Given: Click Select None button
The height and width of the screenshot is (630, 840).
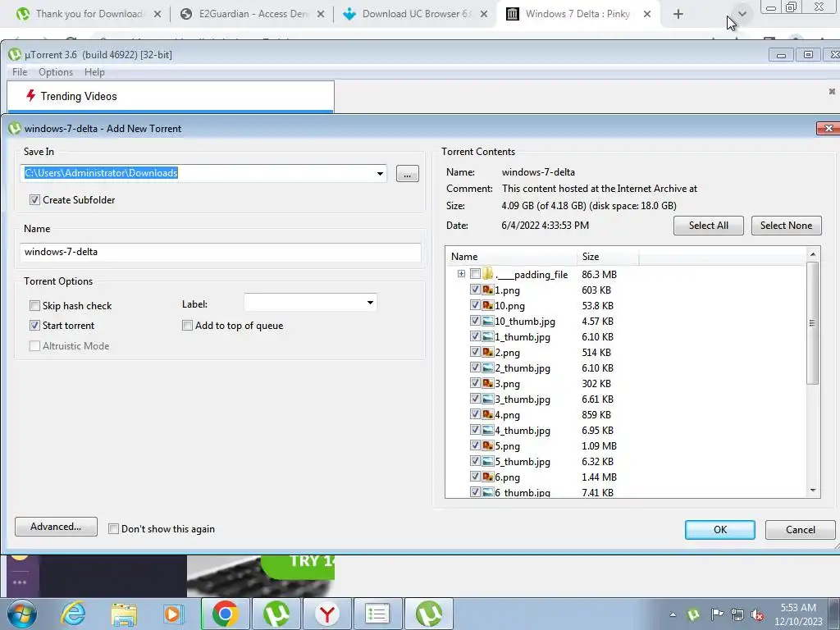Looking at the screenshot, I should tap(786, 226).
